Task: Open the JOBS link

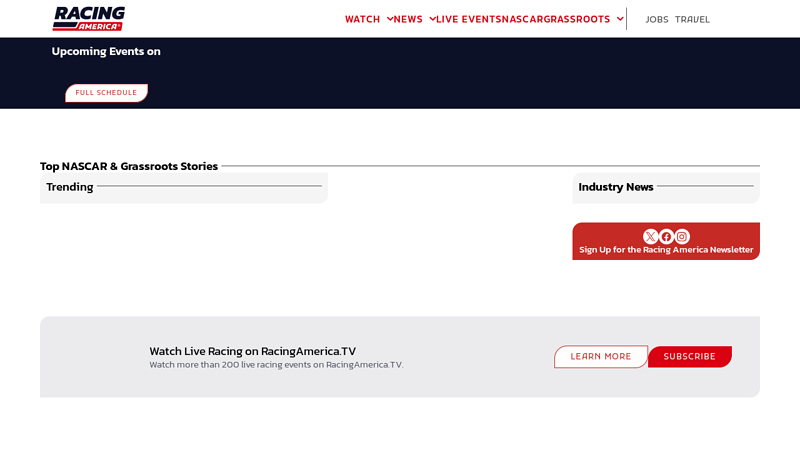Action: (657, 19)
